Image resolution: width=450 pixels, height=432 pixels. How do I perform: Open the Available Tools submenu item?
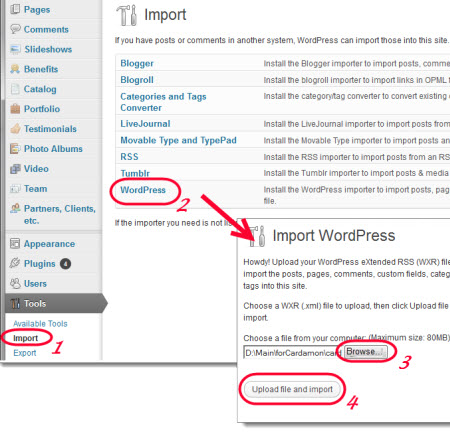coord(40,324)
